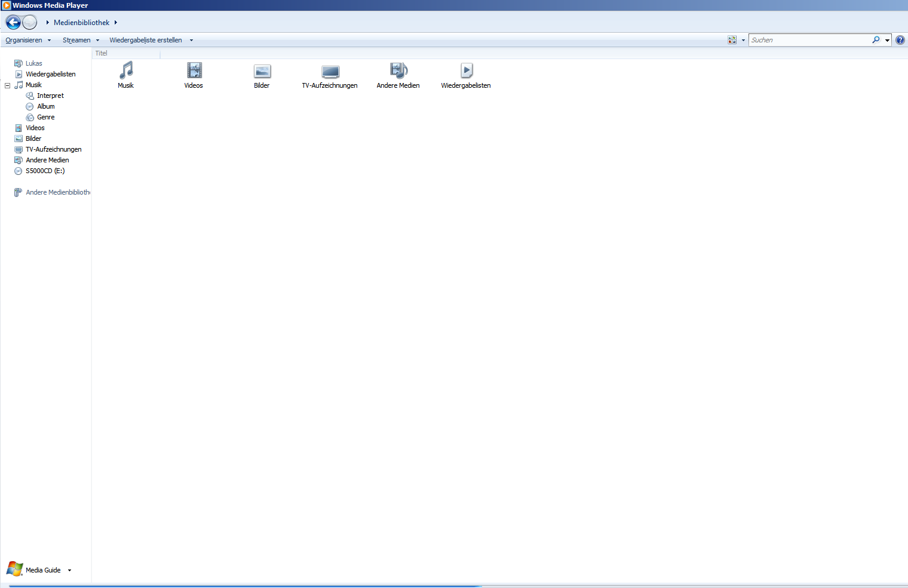Collapse the Musik tree node
The height and width of the screenshot is (588, 908).
click(8, 85)
